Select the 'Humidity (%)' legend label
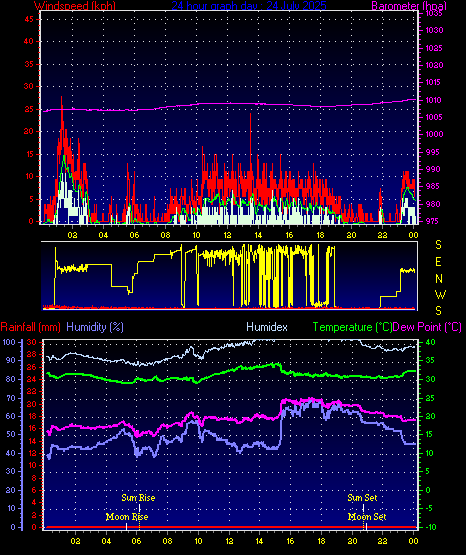Image resolution: width=466 pixels, height=555 pixels. pyautogui.click(x=95, y=327)
